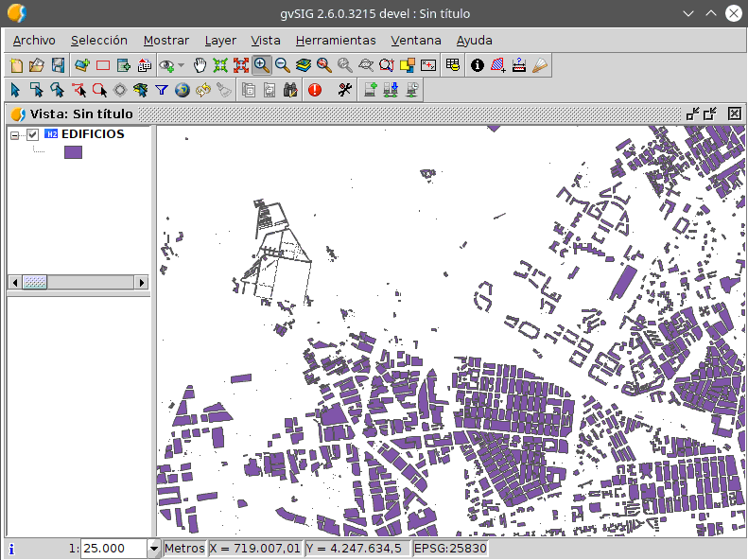Click the EPSG:25830 projection label

coord(450,549)
